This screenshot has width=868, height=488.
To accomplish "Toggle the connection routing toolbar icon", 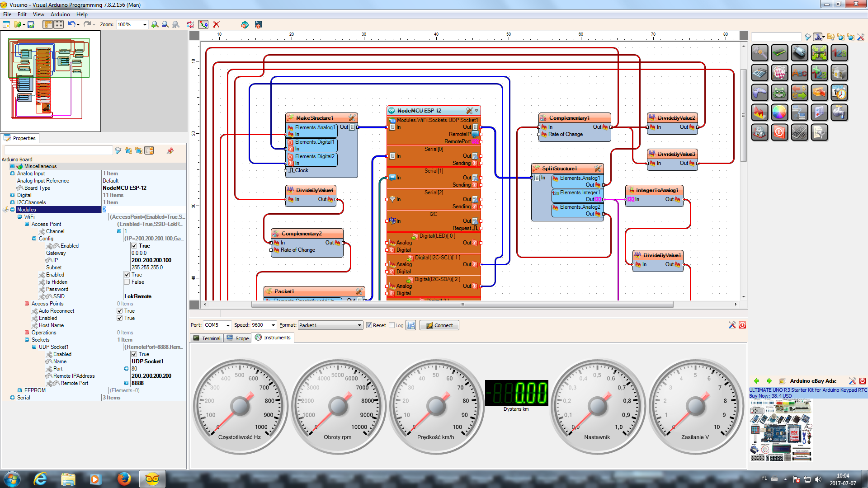I will pyautogui.click(x=203, y=24).
